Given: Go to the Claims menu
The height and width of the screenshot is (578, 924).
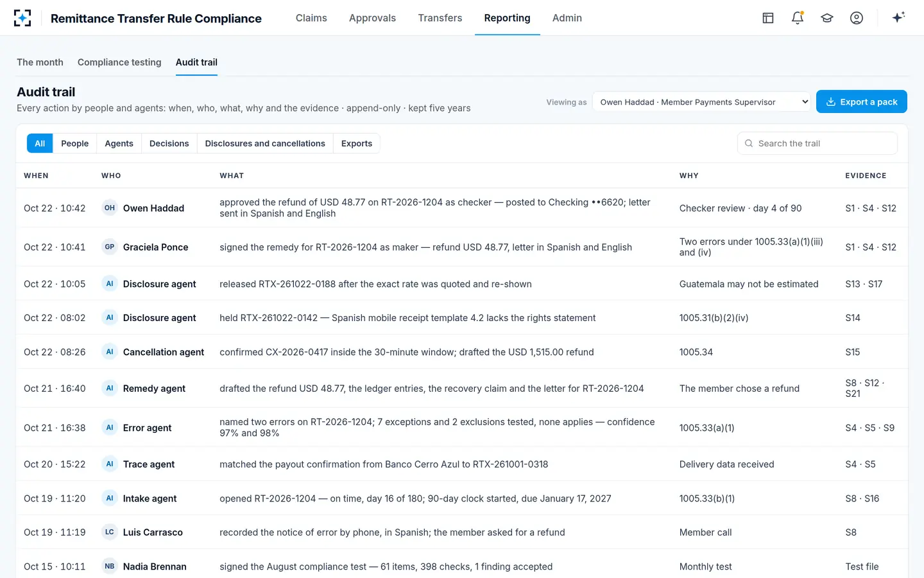Looking at the screenshot, I should click(x=311, y=18).
